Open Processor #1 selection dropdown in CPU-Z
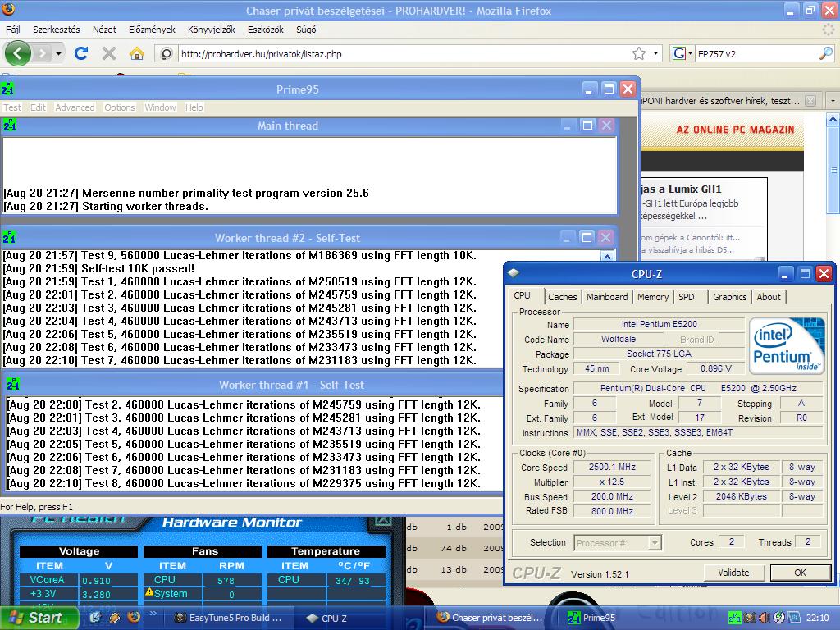Viewport: 840px width, 630px height. pyautogui.click(x=654, y=543)
